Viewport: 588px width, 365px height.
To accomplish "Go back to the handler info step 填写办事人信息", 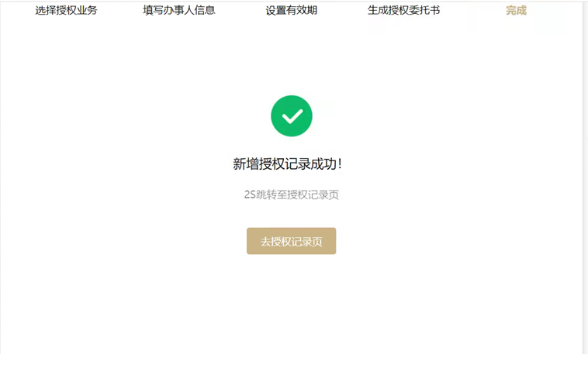I will pyautogui.click(x=179, y=10).
